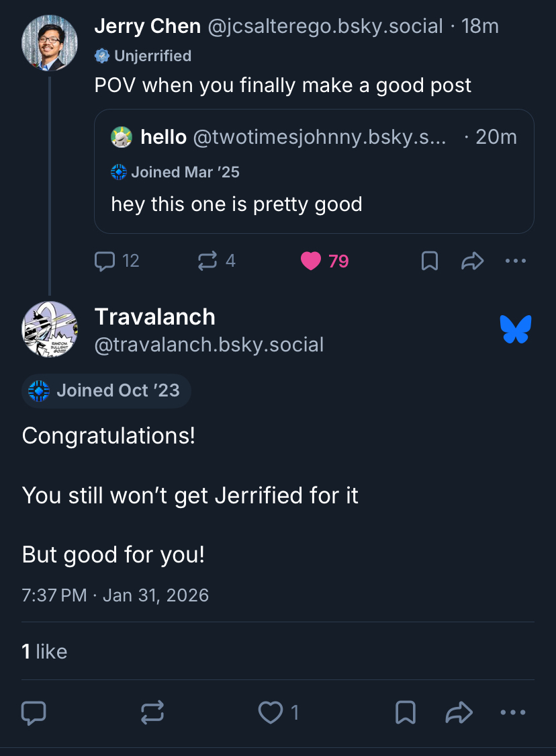
Task: Open Travalanch's profile avatar
Action: click(x=50, y=329)
